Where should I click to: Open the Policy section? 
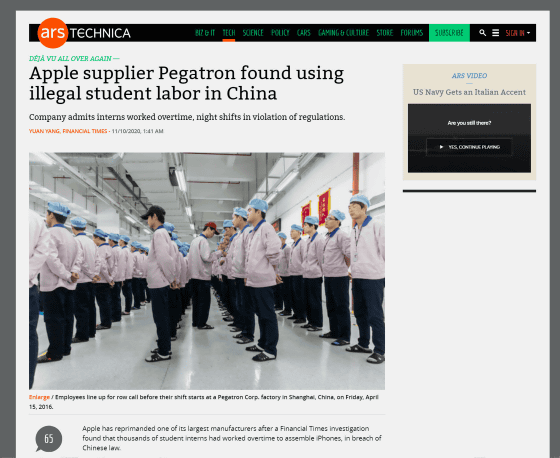click(x=280, y=33)
